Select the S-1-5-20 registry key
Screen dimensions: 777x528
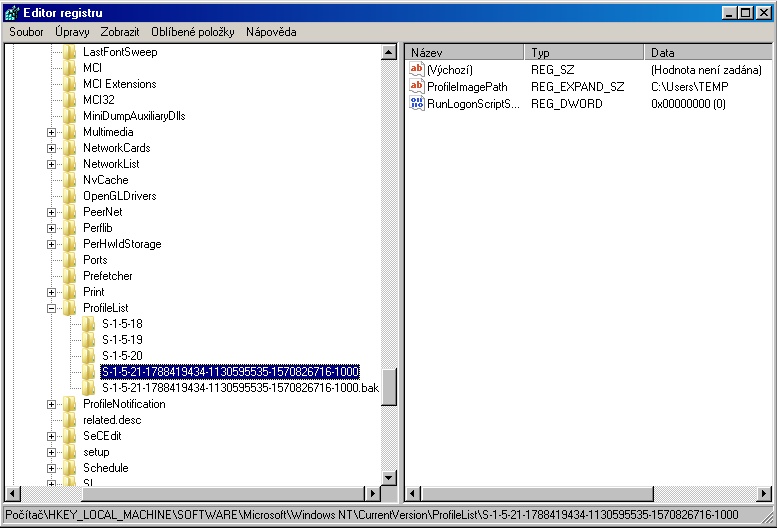[122, 356]
